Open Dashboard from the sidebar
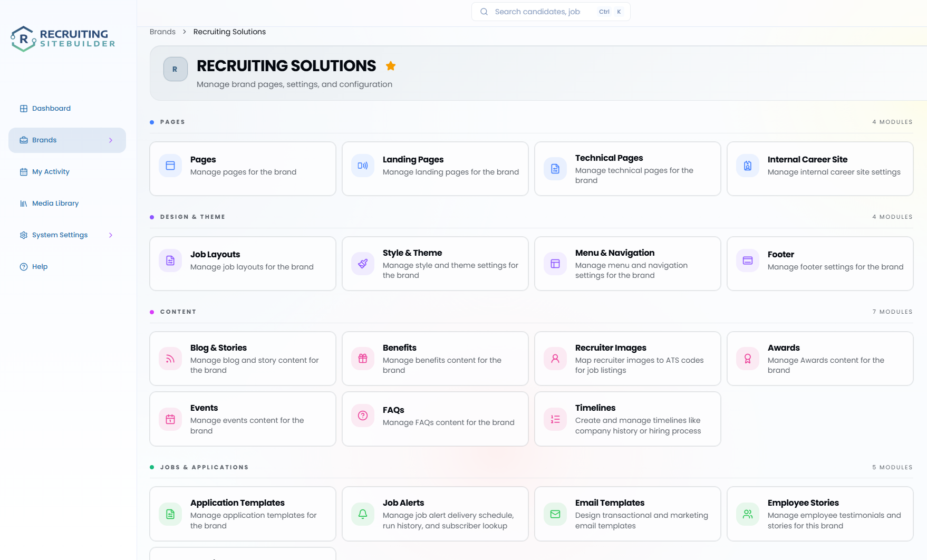 [x=67, y=109]
